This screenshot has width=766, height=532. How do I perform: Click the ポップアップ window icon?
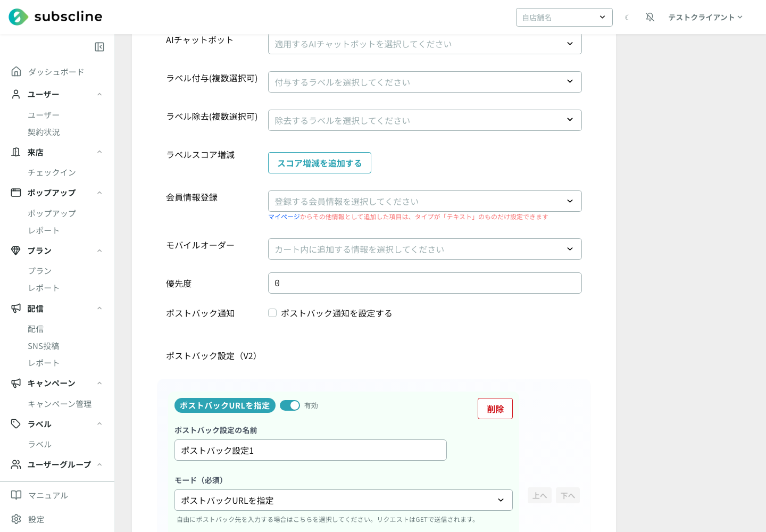(16, 193)
